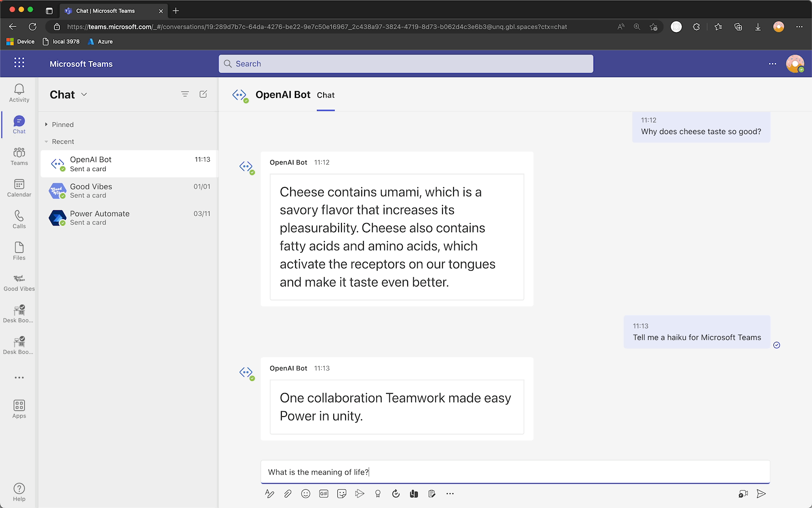Viewport: 812px width, 508px height.
Task: Click the Teams search box
Action: 406,64
